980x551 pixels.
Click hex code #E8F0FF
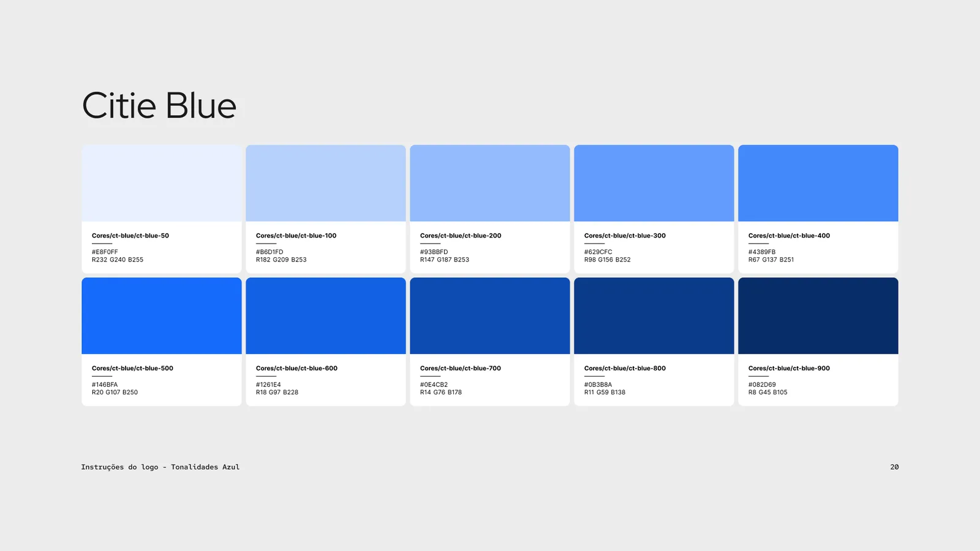105,252
